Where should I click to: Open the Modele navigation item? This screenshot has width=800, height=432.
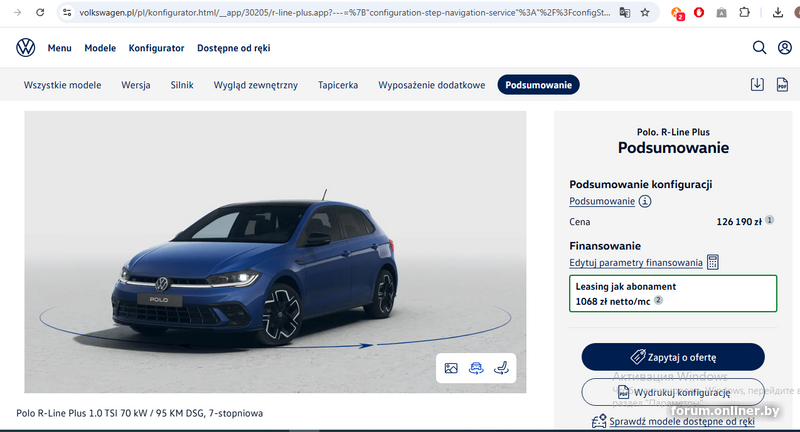tap(100, 48)
